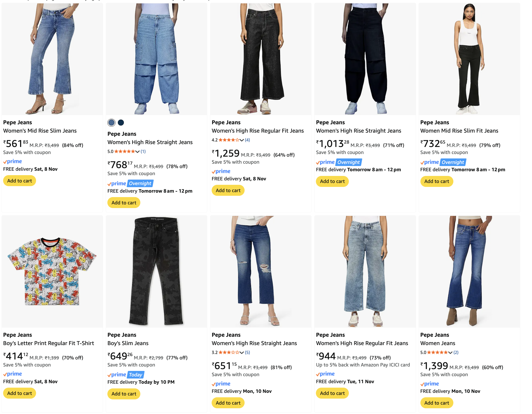
Task: Add Women's Mid Rise Slim Jeans to cart
Action: tap(20, 181)
